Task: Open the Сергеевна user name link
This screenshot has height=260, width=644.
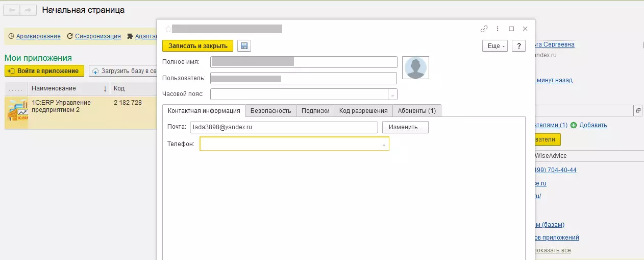Action: (x=555, y=44)
